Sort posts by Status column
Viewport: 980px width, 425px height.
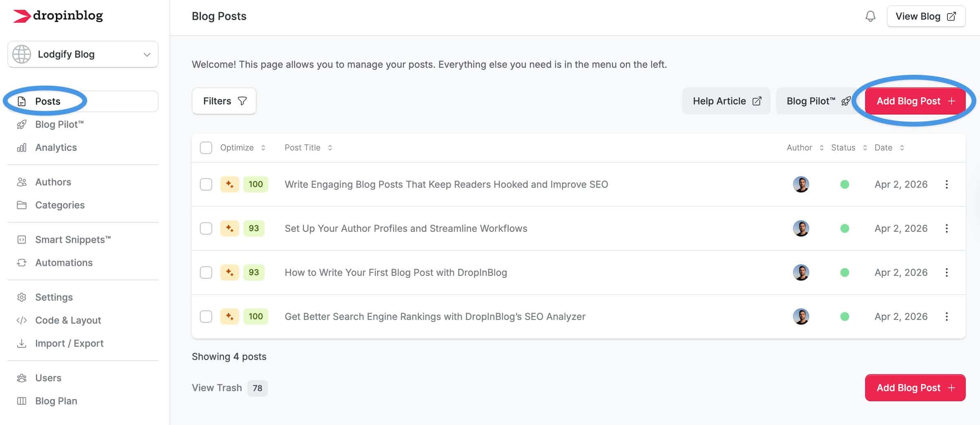coord(849,148)
